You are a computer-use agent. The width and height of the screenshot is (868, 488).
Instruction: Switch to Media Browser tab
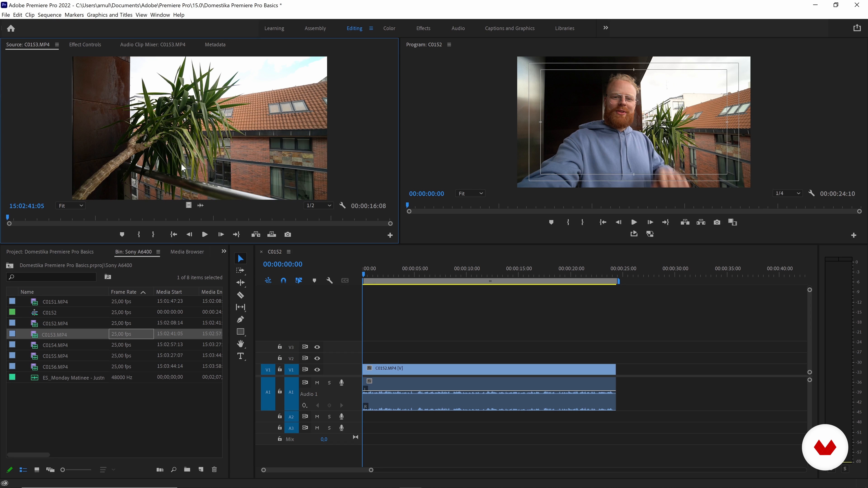click(x=187, y=252)
